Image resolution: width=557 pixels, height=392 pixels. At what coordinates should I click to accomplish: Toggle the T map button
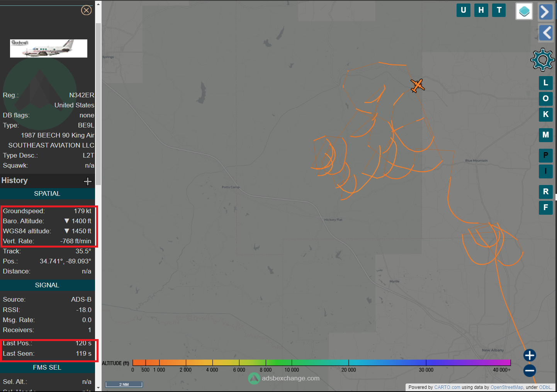tap(499, 10)
